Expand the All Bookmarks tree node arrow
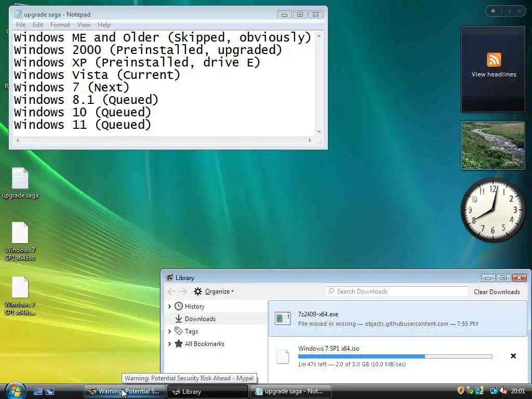The height and width of the screenshot is (399, 532). pos(169,344)
